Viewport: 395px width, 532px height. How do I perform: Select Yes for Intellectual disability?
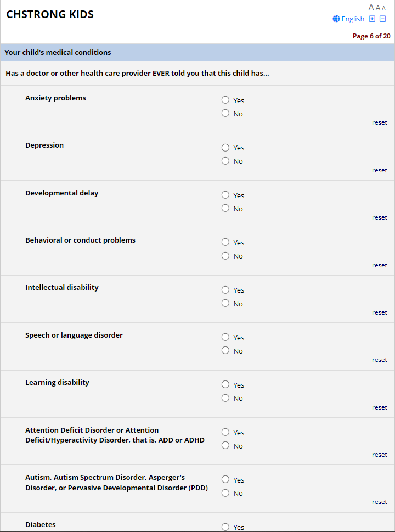tap(225, 289)
